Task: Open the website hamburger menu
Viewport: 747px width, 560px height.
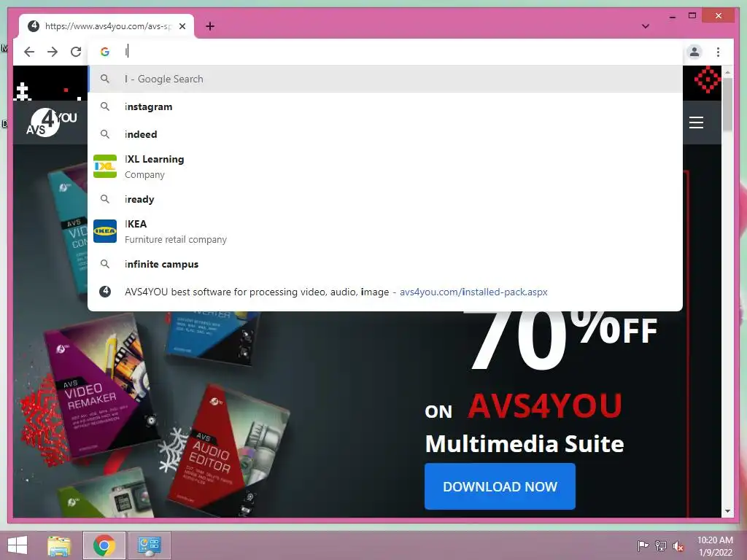Action: [696, 122]
